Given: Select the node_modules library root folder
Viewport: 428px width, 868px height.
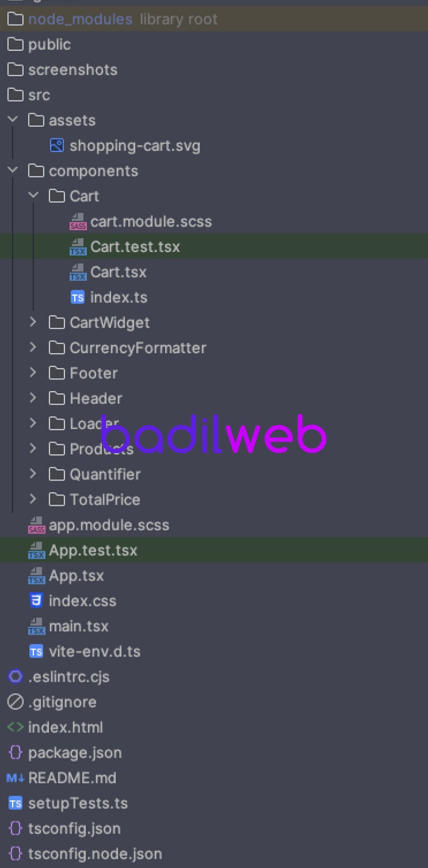Looking at the screenshot, I should tap(214, 19).
